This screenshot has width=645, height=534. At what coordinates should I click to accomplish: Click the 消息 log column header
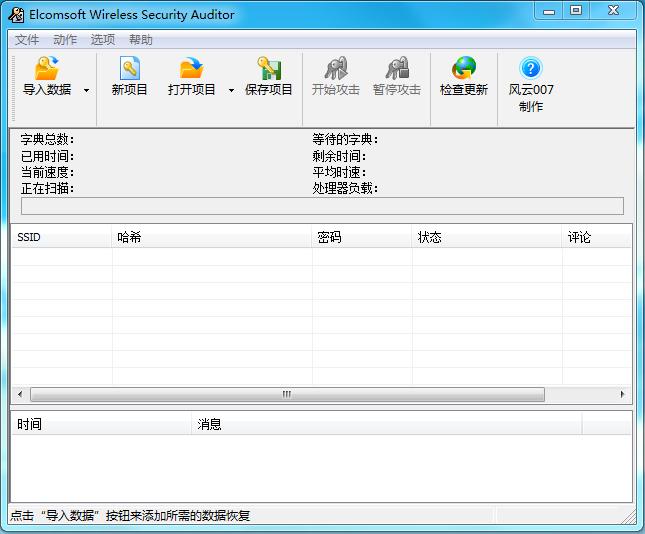click(x=387, y=424)
